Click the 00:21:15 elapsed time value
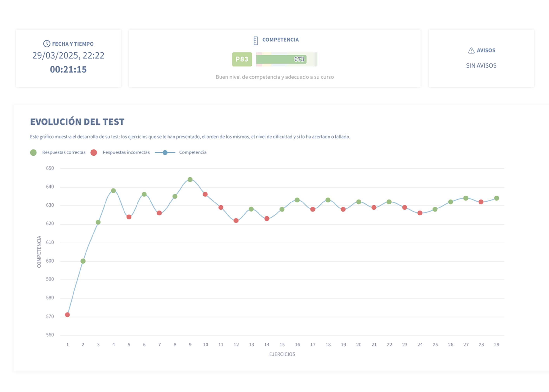 (x=68, y=70)
